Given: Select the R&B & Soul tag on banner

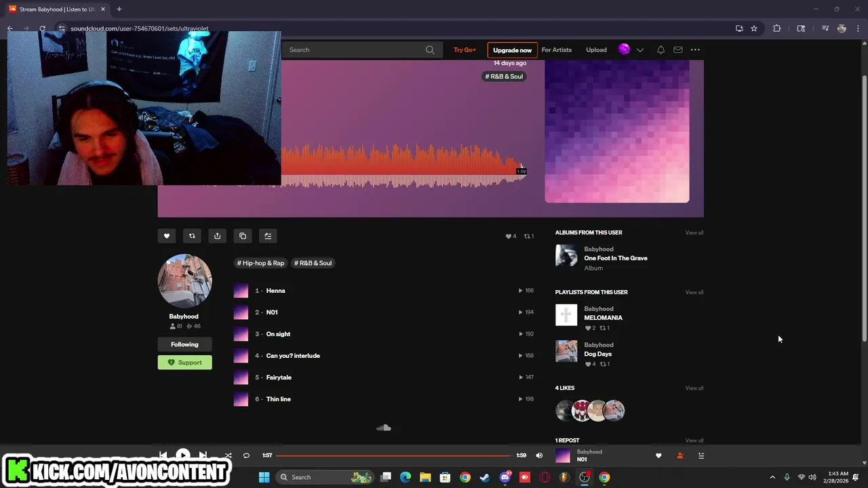Looking at the screenshot, I should 504,77.
